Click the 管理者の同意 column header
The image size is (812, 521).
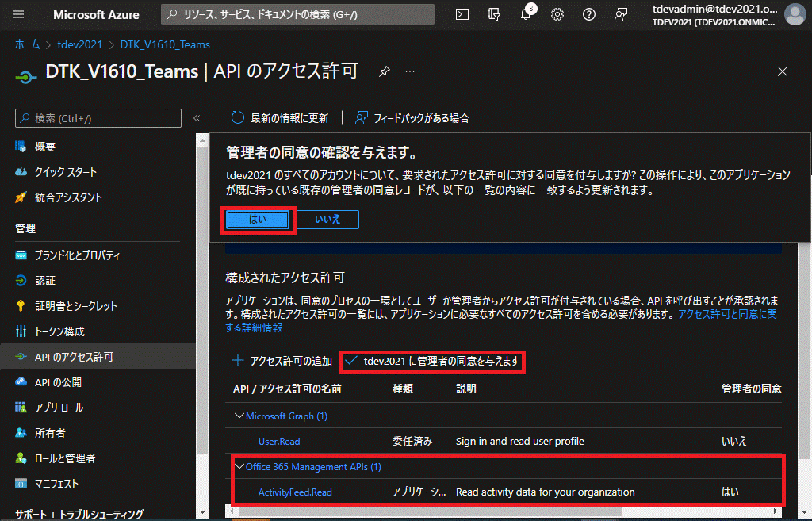(752, 389)
